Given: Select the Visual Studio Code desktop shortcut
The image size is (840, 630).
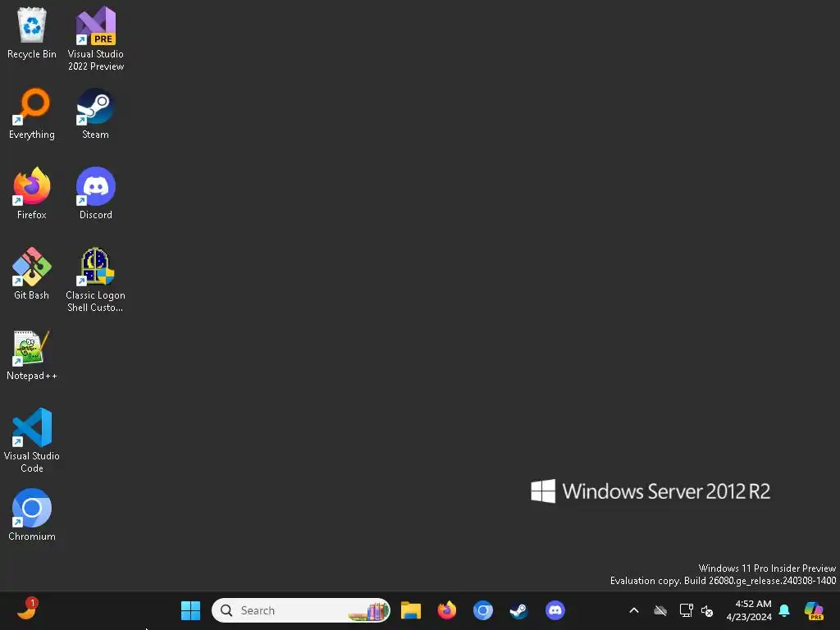Looking at the screenshot, I should coord(32,441).
